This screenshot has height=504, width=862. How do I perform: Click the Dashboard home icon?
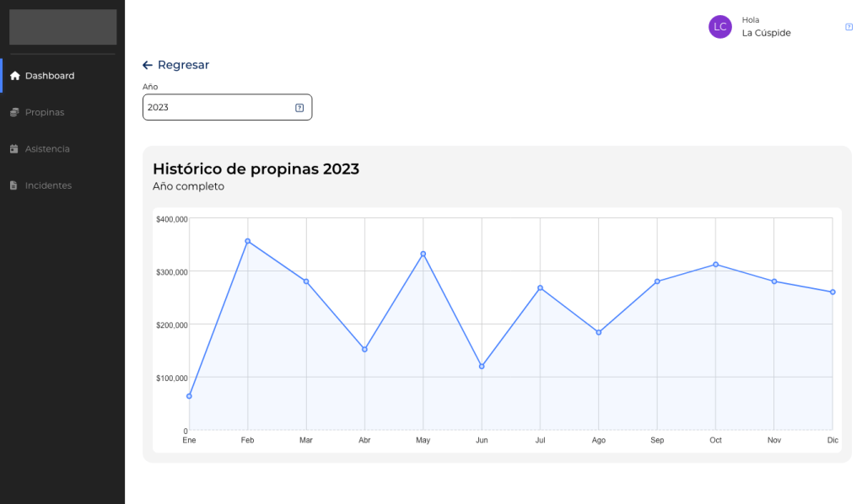pos(14,76)
